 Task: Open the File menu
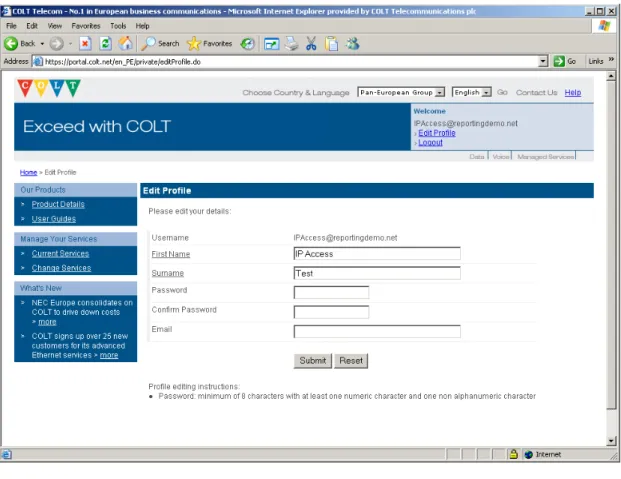tap(11, 26)
